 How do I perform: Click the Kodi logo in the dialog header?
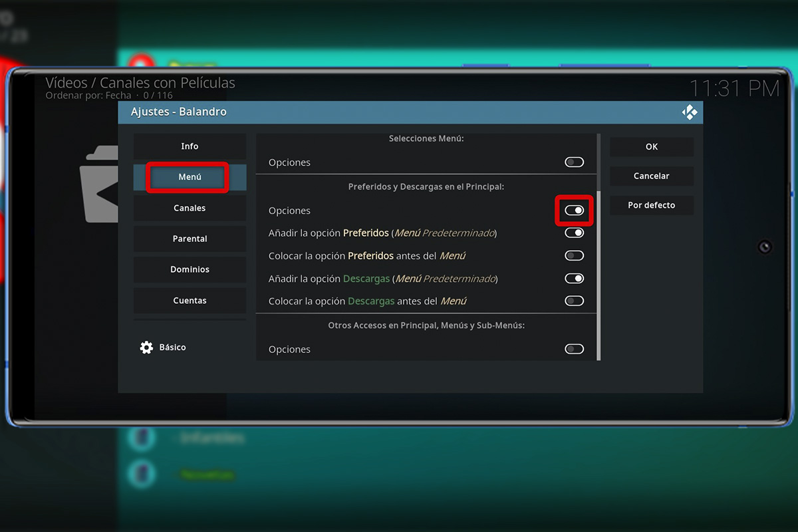(690, 112)
